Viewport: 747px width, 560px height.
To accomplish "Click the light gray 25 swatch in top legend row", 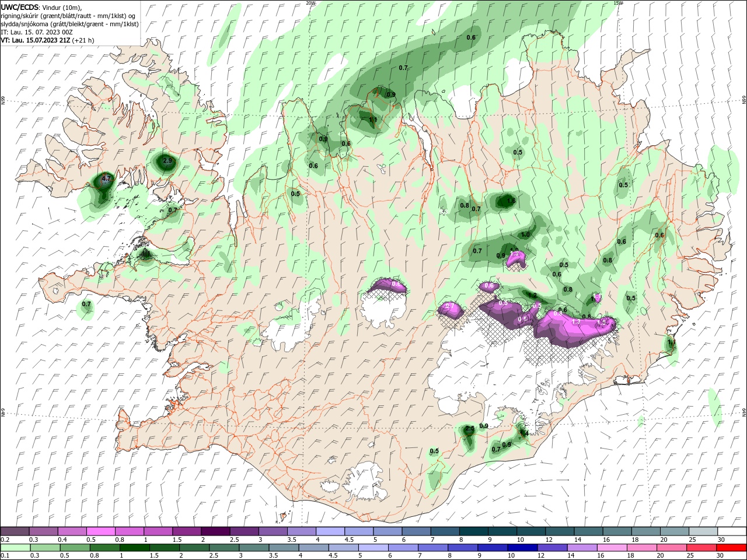I will 702,531.
